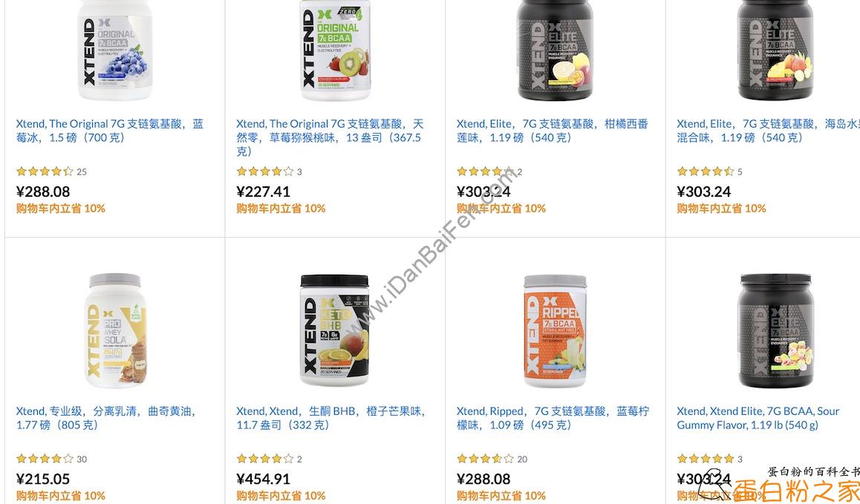
Task: Open Xtend Original 蓝莓冰 1.5 磅 product link
Action: coord(110,131)
